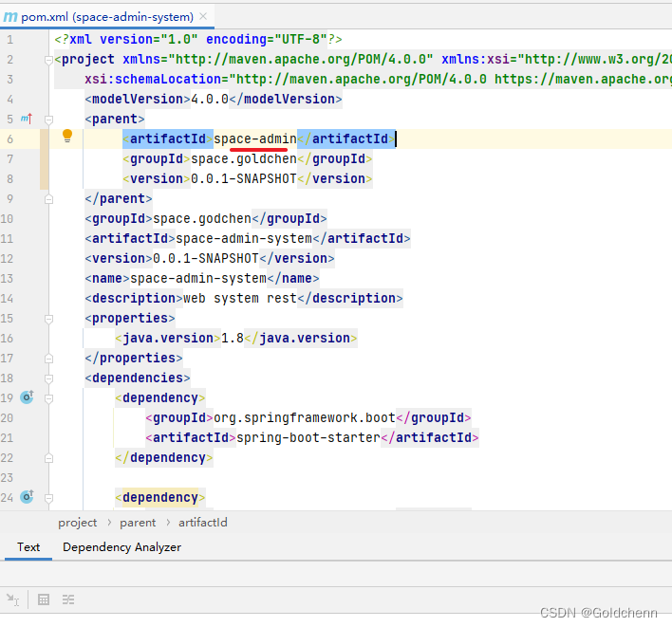Click modelVersion value '4.0.0' on line 4
Image resolution: width=672 pixels, height=627 pixels.
210,99
